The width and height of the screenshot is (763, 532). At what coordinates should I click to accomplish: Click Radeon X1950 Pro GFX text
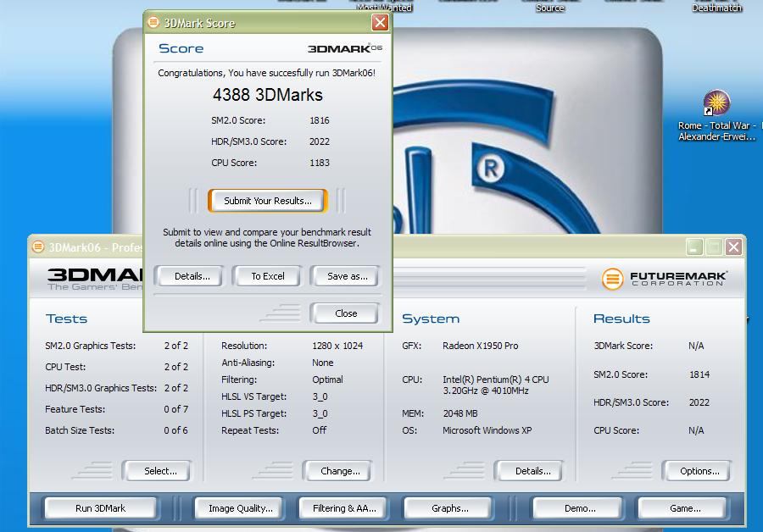tap(481, 346)
